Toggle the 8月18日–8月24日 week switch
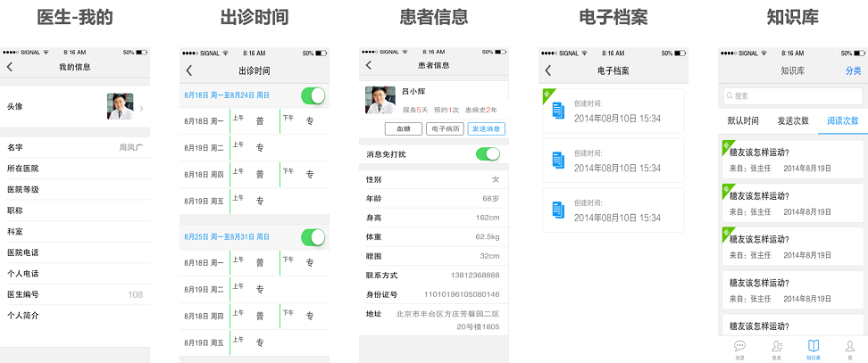This screenshot has width=868, height=363. (x=313, y=95)
